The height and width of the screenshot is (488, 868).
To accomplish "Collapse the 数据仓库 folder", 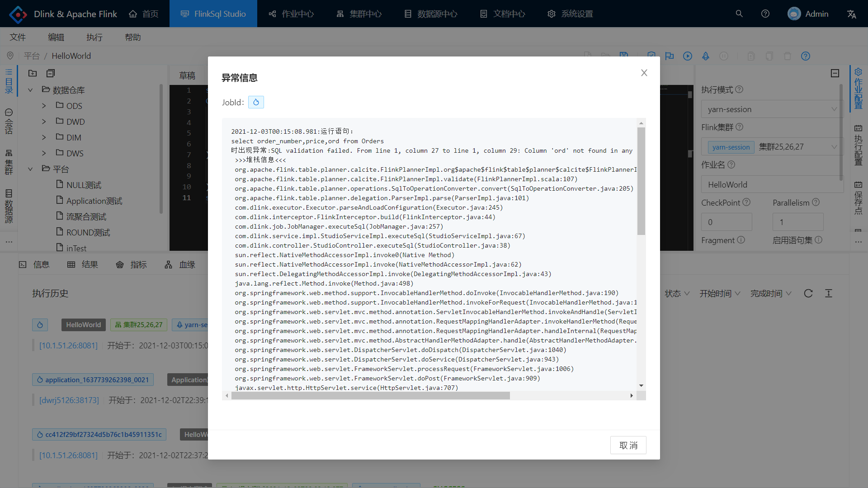I will click(x=30, y=90).
